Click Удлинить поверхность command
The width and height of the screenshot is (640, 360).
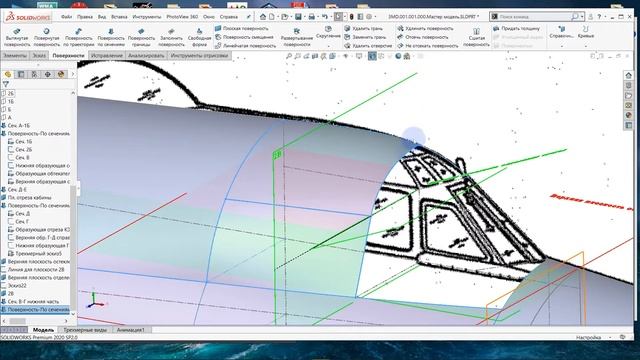coord(425,28)
